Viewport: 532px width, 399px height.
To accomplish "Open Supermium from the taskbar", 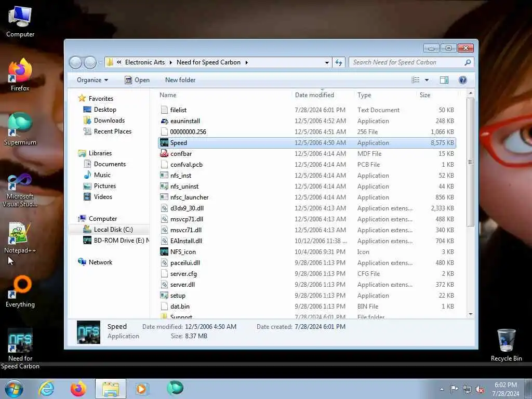I will click(x=175, y=388).
